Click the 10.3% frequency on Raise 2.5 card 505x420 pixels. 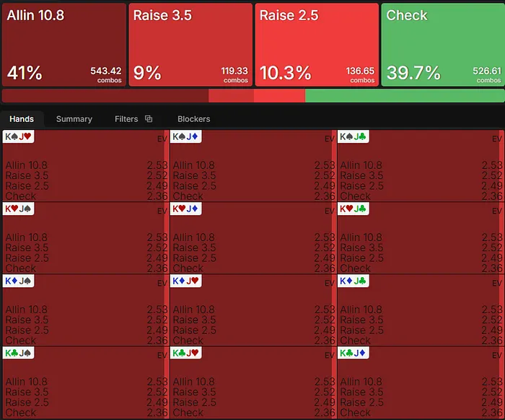coord(286,73)
